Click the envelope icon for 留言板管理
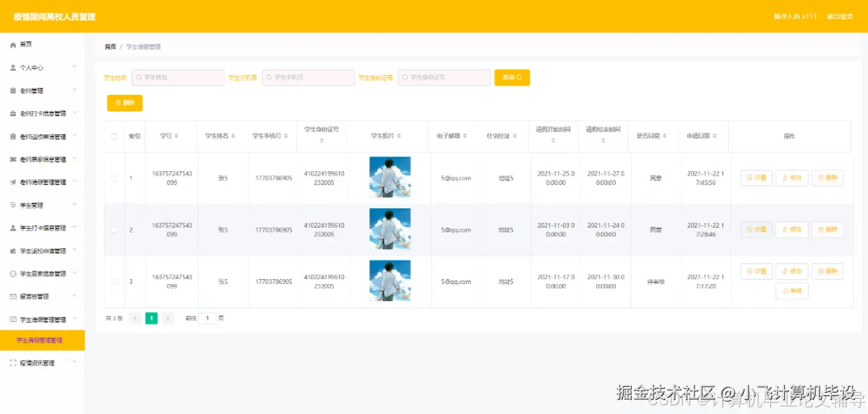The width and height of the screenshot is (868, 414). coord(13,297)
